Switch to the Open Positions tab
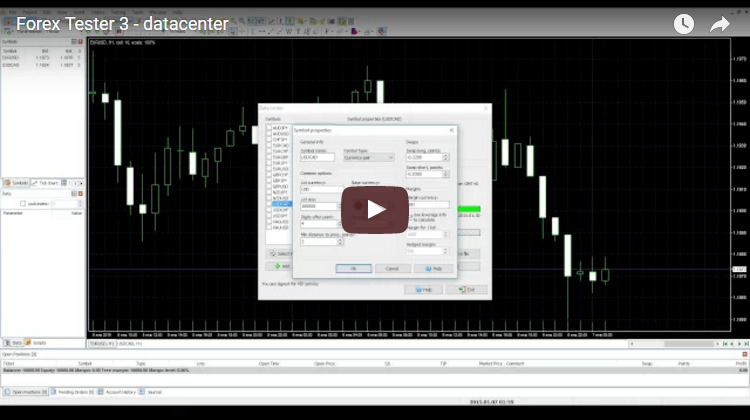Viewport: 750px width, 420px height. tap(25, 392)
